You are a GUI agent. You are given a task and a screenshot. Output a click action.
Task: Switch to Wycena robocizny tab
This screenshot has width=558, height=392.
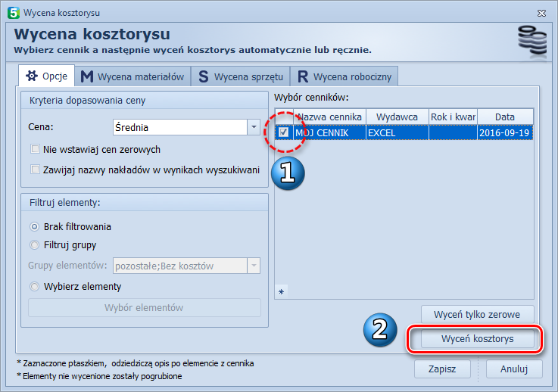[344, 76]
